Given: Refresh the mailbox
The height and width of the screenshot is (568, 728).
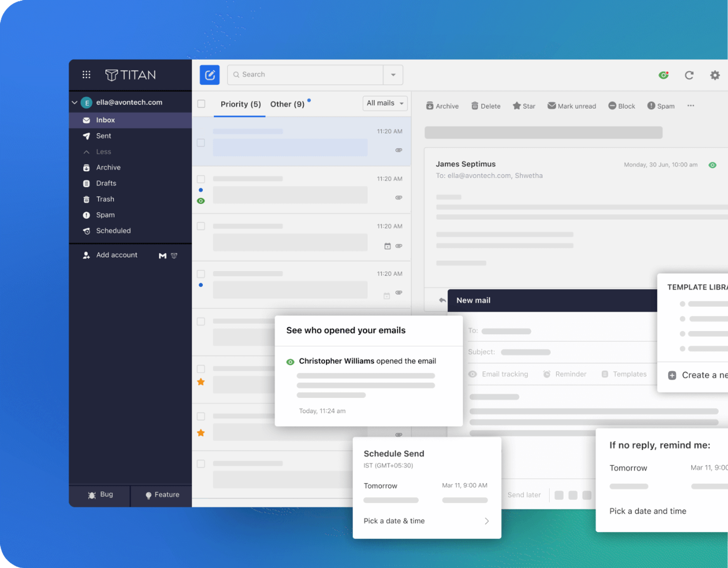Looking at the screenshot, I should coord(689,75).
